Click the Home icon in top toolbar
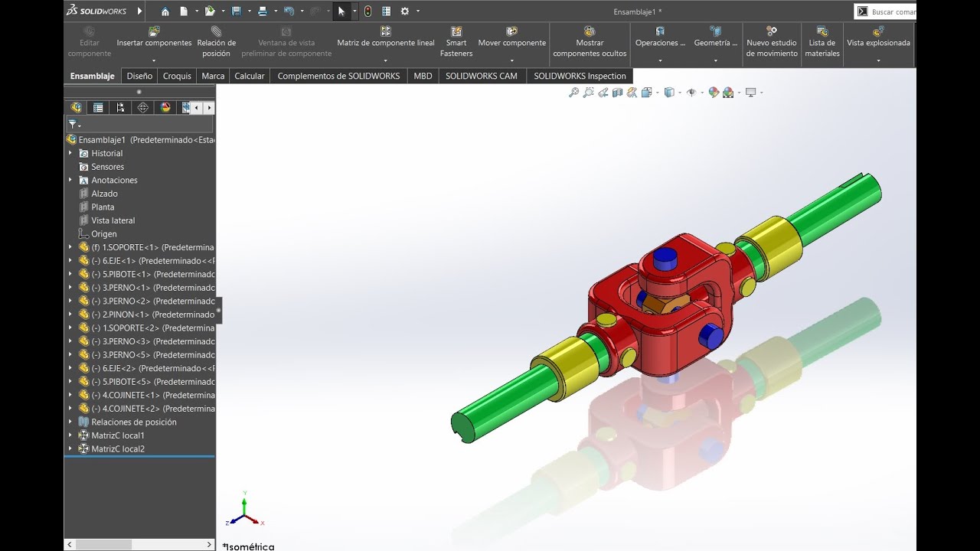980x551 pixels. pyautogui.click(x=165, y=11)
